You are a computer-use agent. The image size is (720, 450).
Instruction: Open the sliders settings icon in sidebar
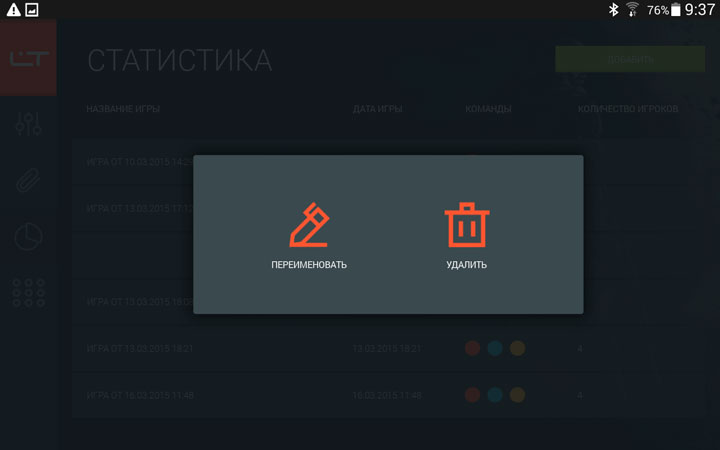[28, 123]
